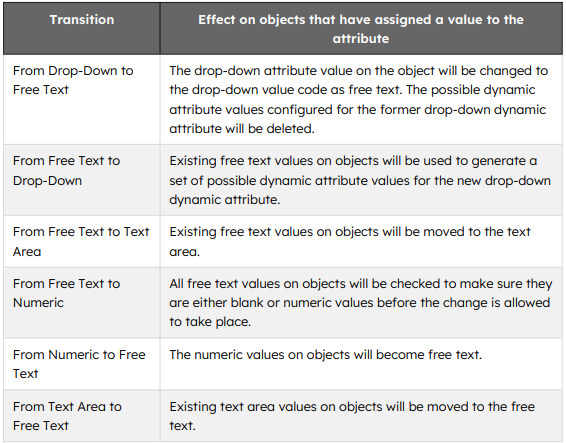Click the text about generating possible dynamic values
This screenshot has height=443, width=566.
[360, 180]
